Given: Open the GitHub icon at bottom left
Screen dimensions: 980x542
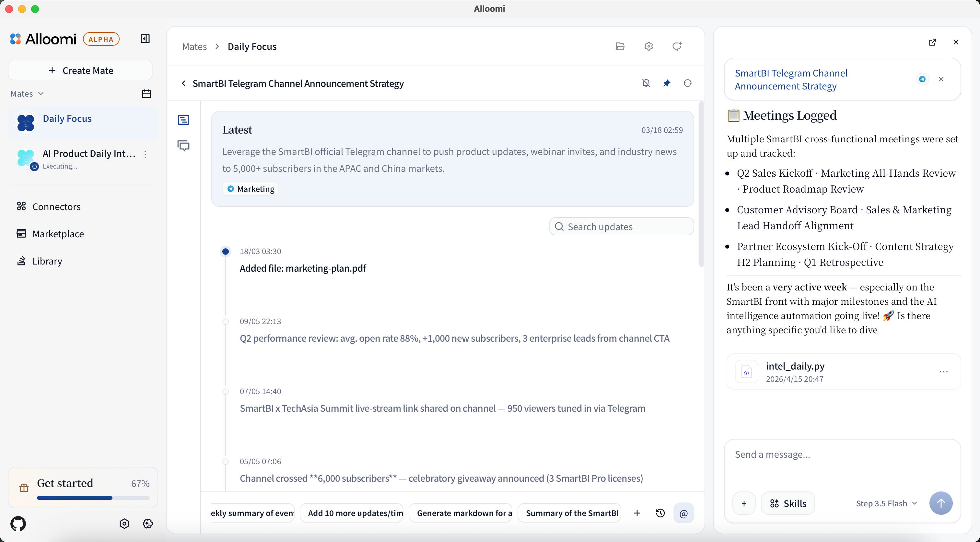Looking at the screenshot, I should click(18, 524).
